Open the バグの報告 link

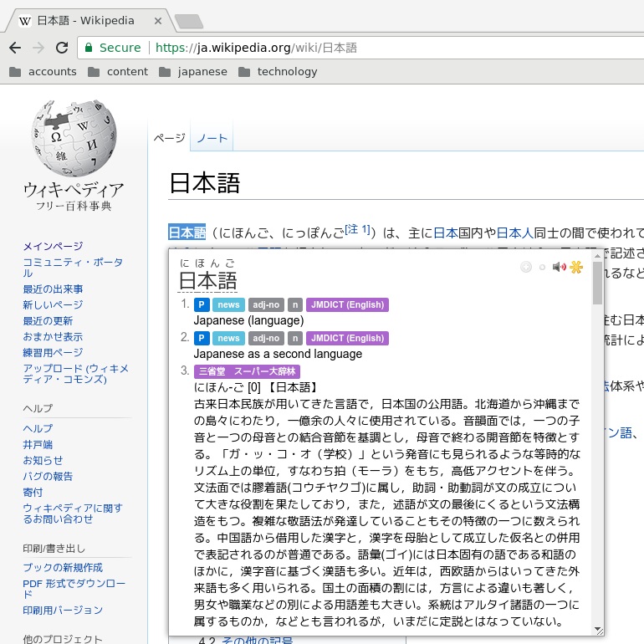click(48, 477)
